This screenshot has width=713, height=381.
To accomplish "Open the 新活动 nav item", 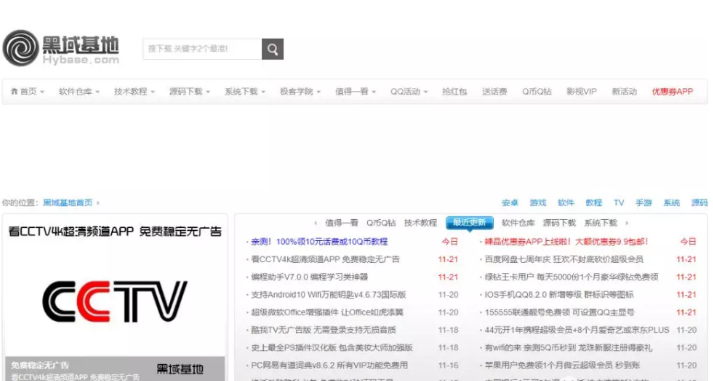I will point(624,91).
